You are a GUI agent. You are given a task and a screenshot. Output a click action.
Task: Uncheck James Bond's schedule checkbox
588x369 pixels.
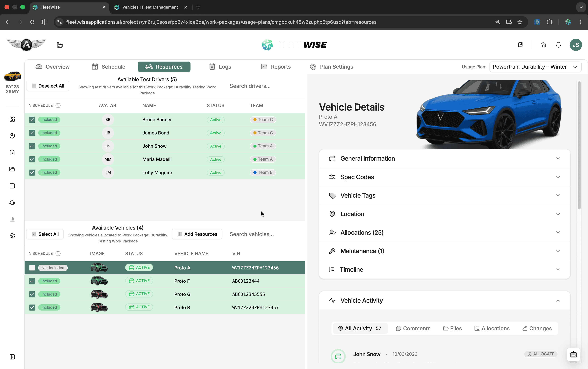[x=32, y=133]
